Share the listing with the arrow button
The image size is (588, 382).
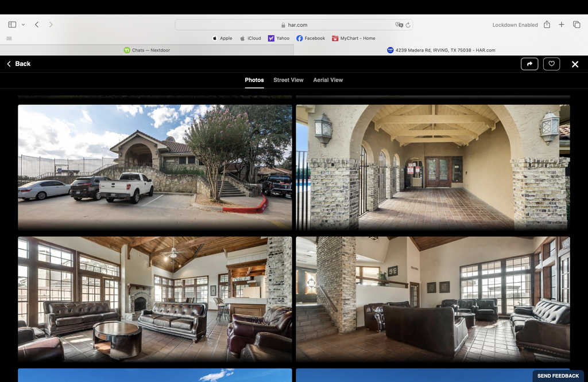(529, 64)
